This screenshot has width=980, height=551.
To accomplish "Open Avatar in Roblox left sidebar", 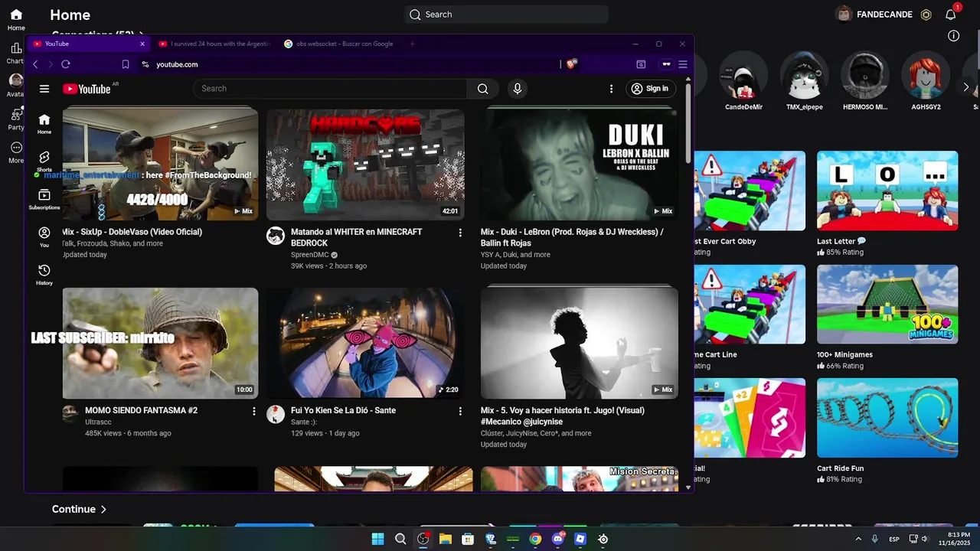I will click(x=16, y=86).
